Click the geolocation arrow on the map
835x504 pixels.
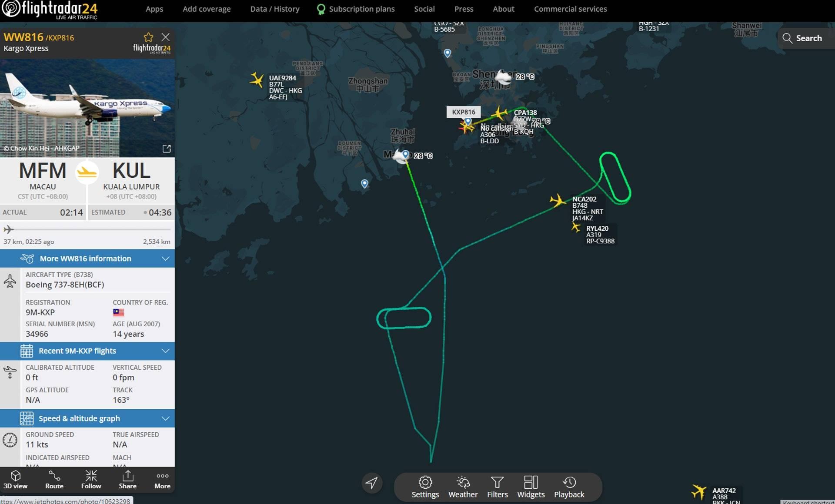click(371, 482)
